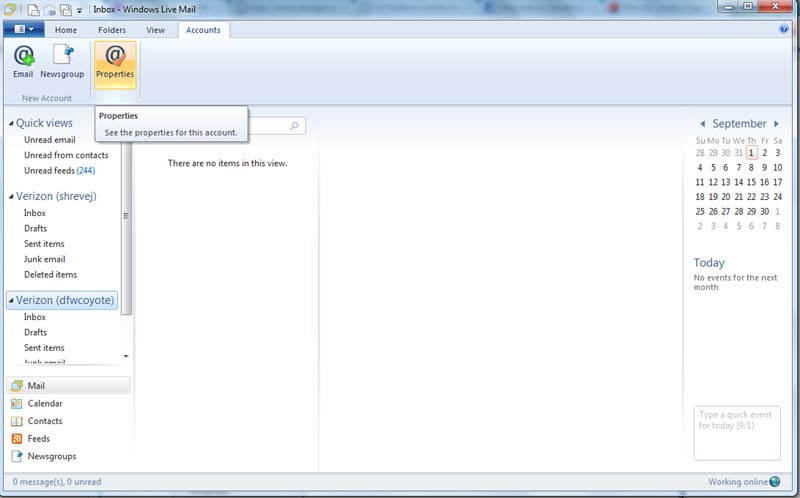Switch to the Mail section
This screenshot has height=498, width=800.
click(x=68, y=386)
